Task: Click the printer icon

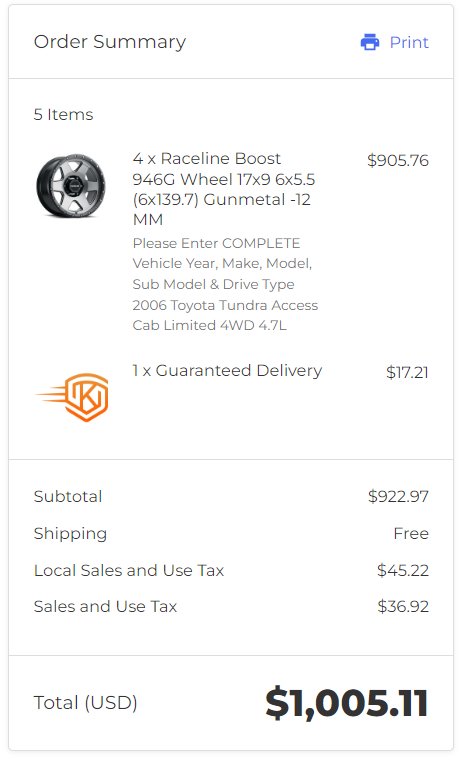Action: click(x=370, y=42)
